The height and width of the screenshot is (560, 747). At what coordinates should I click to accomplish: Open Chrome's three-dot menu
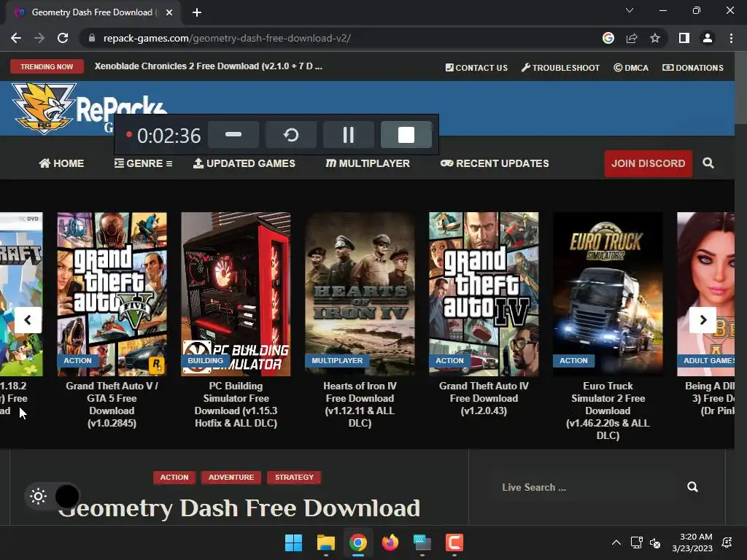click(731, 38)
